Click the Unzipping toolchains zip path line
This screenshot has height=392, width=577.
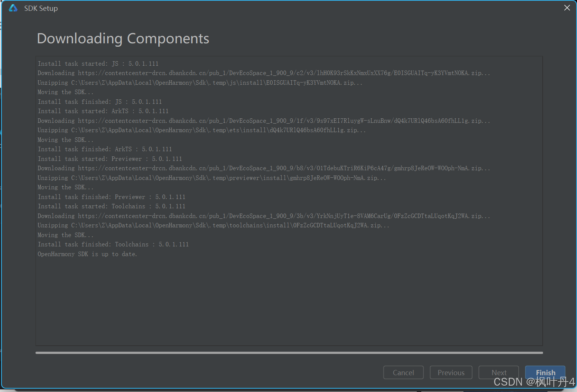tap(213, 225)
